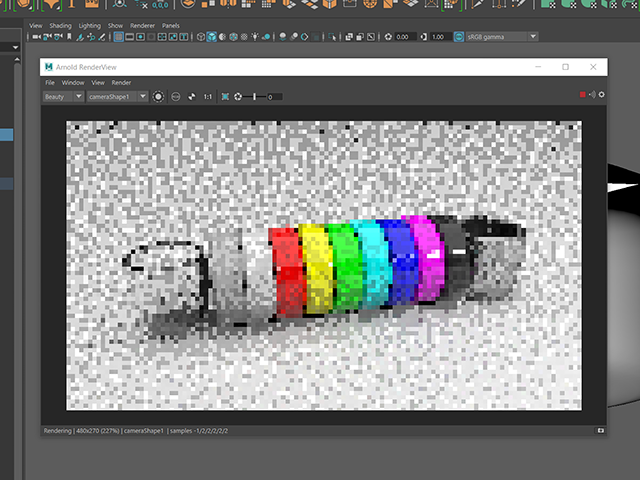Expand the left panel dropdown arrow

(15, 47)
